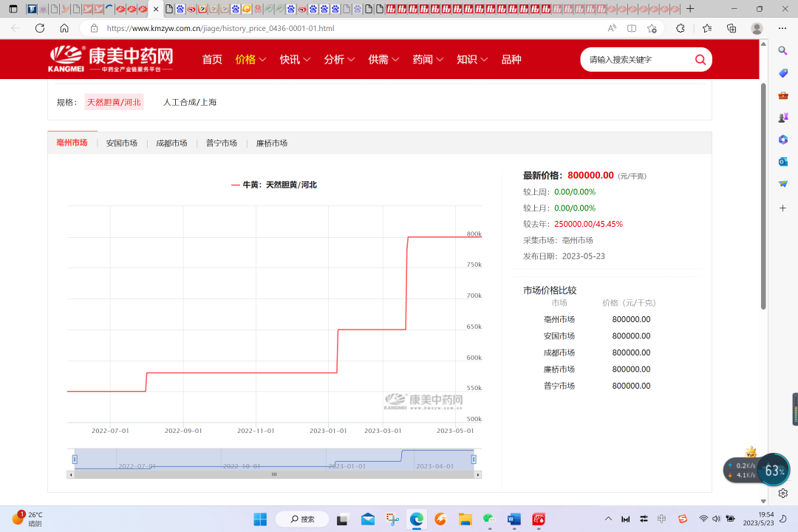The width and height of the screenshot is (798, 532).
Task: Open the 首页 menu item
Action: [211, 59]
